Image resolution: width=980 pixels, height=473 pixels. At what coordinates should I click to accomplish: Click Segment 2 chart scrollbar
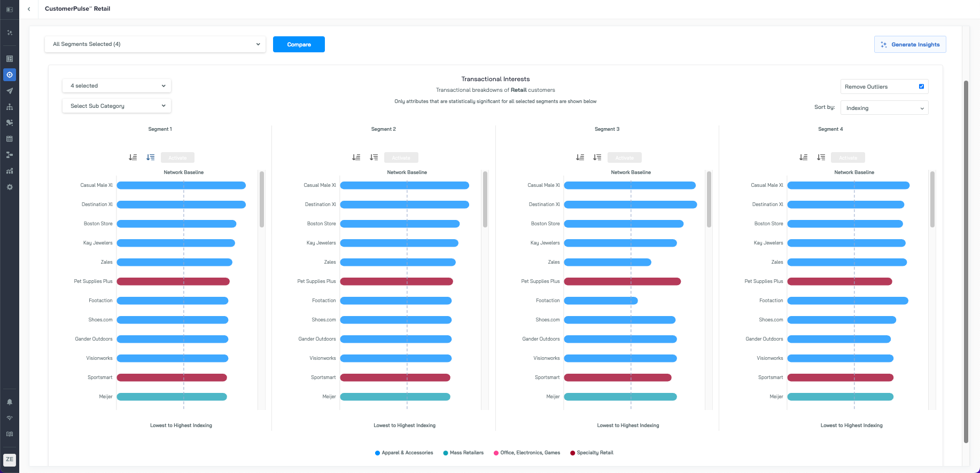pos(485,199)
